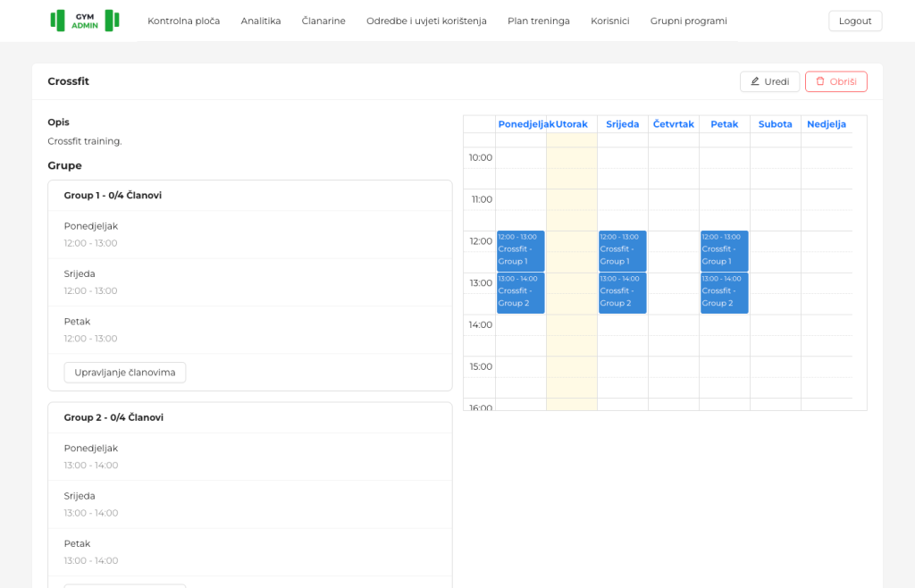Select Friday 12:00 Crossfit Group 1 event
Screen dimensions: 915x588
click(x=724, y=251)
